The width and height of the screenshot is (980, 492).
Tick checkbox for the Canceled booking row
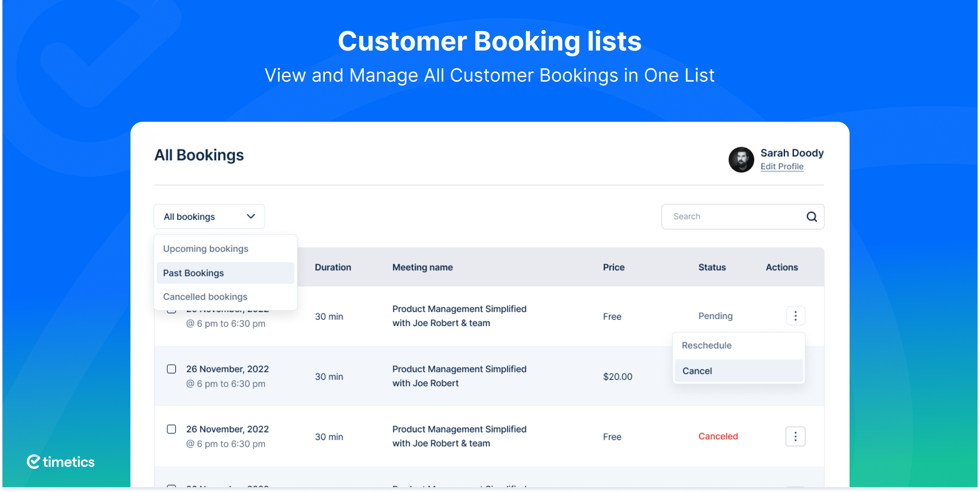(172, 429)
